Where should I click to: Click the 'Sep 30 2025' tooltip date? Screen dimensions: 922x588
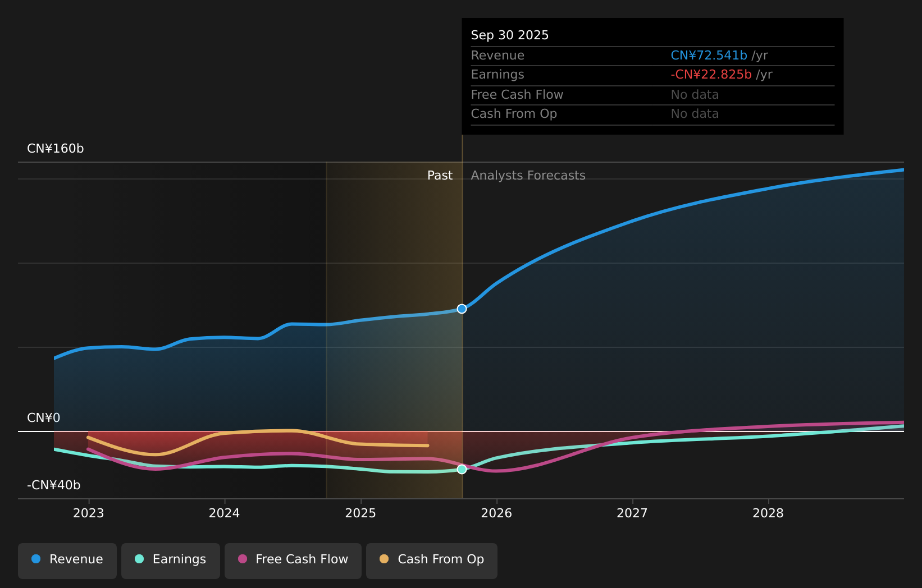tap(510, 35)
